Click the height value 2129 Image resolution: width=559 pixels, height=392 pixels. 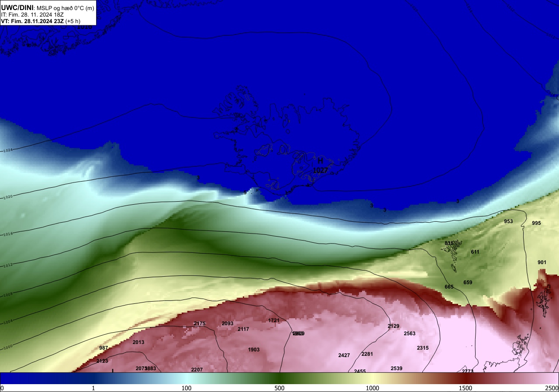[x=393, y=326]
